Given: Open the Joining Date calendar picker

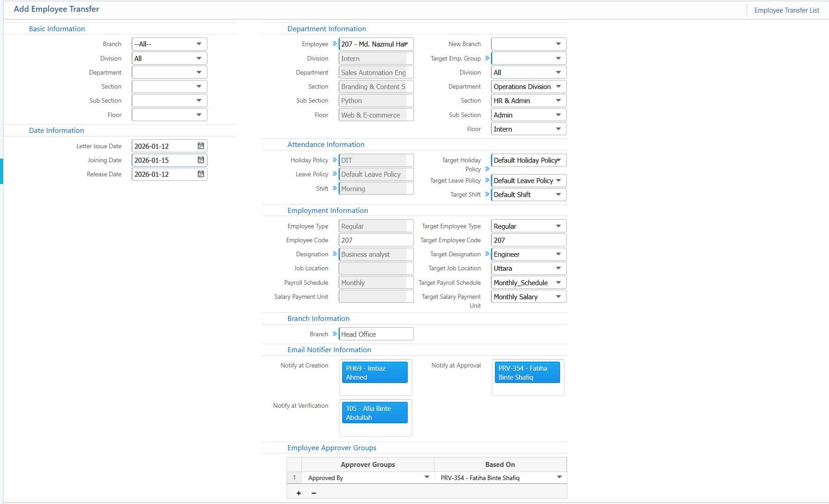Looking at the screenshot, I should coord(201,160).
